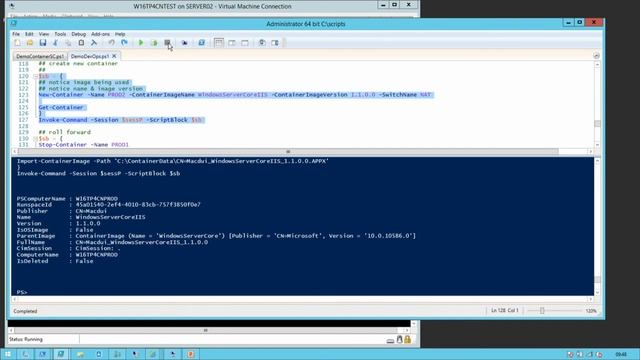Image resolution: width=640 pixels, height=360 pixels.
Task: Copy selection using the Copy toolbar icon
Action: (x=68, y=43)
